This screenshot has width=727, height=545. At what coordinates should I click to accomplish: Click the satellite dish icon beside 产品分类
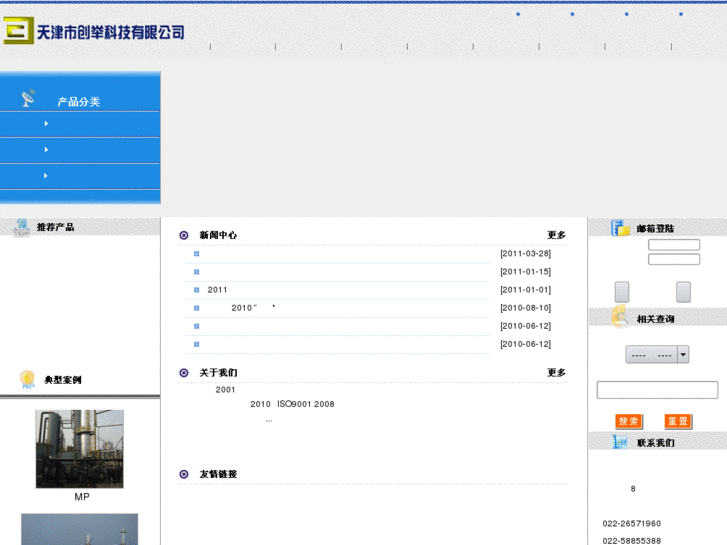(x=28, y=98)
